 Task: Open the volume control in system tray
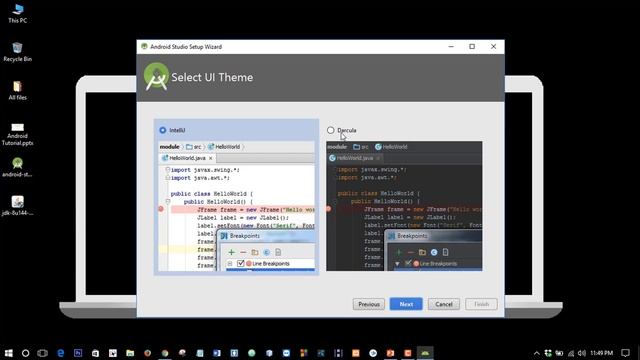(x=582, y=353)
